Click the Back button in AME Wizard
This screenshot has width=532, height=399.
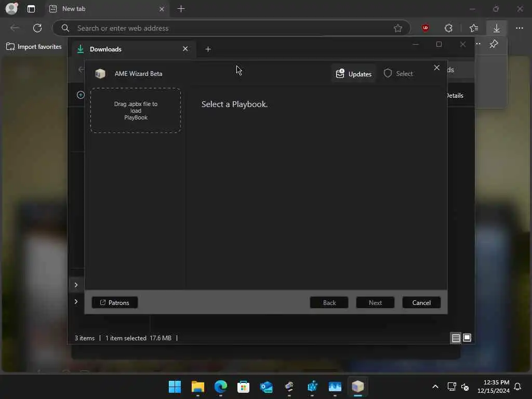329,303
